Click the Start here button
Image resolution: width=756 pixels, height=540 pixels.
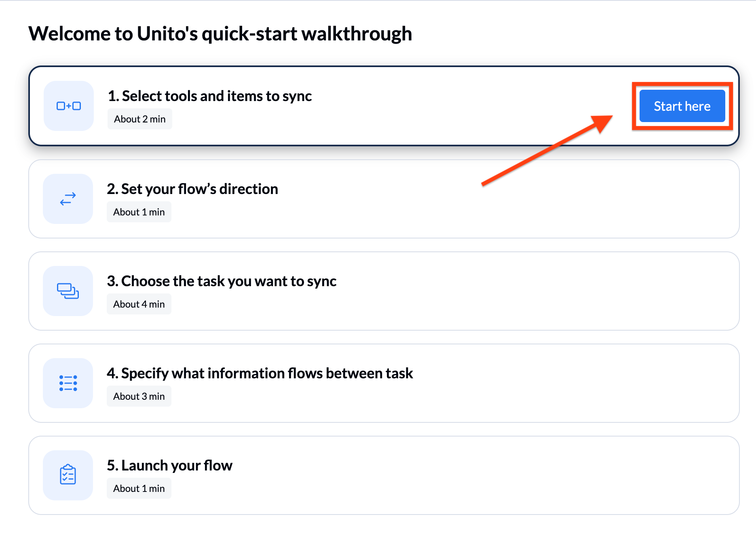pos(682,106)
